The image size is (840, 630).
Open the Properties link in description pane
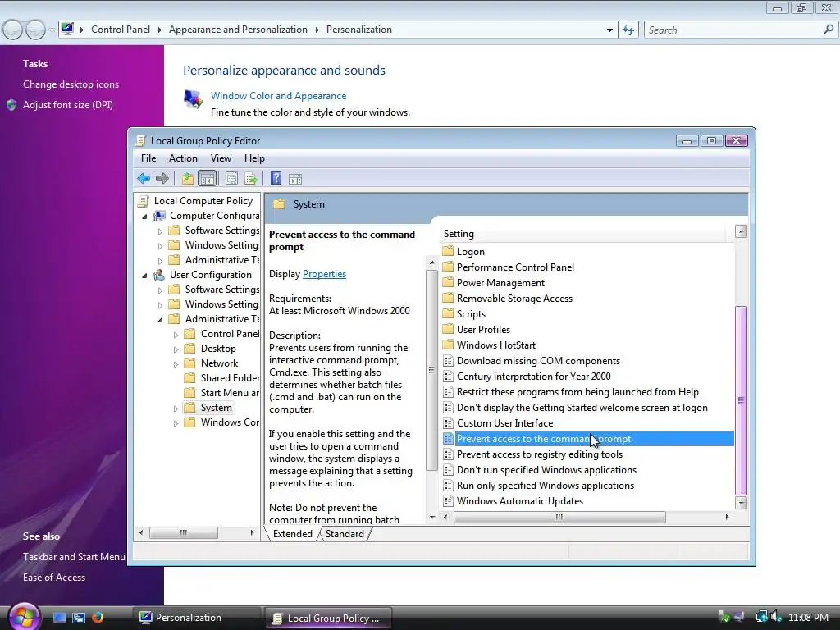(x=324, y=274)
